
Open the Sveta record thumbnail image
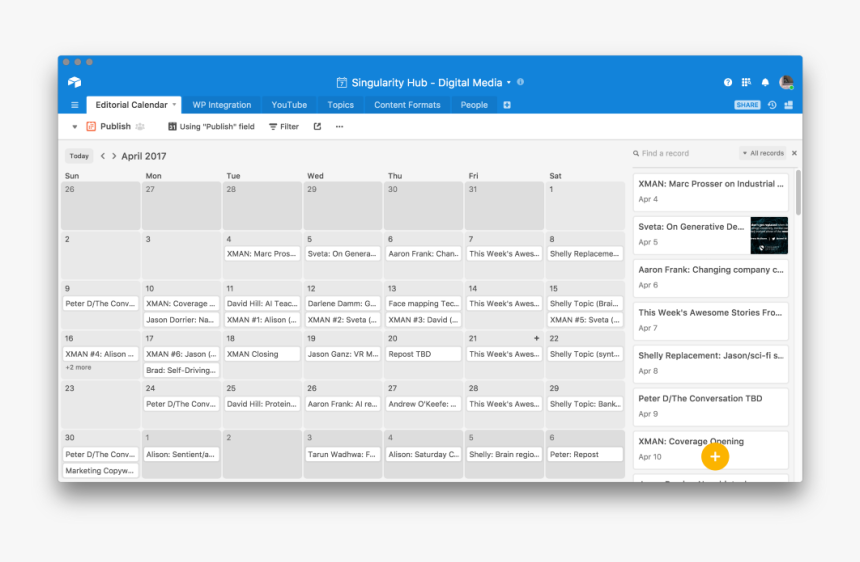point(769,235)
